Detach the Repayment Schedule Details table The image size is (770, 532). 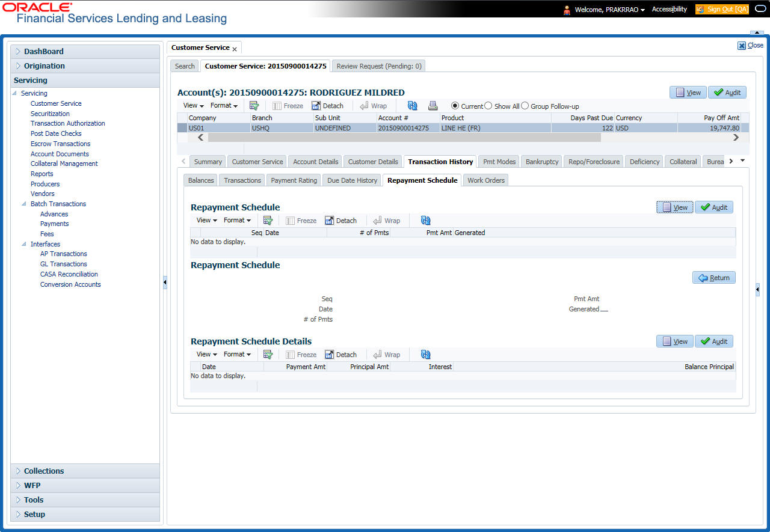click(x=340, y=355)
